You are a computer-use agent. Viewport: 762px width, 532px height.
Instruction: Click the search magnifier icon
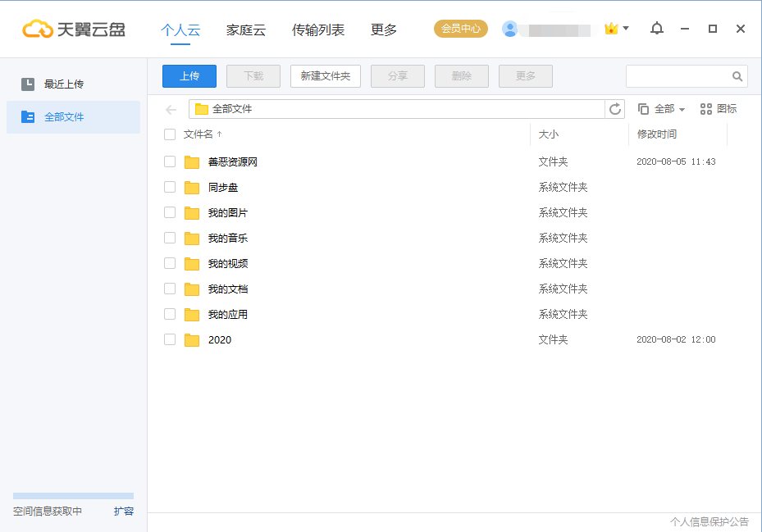(x=737, y=76)
